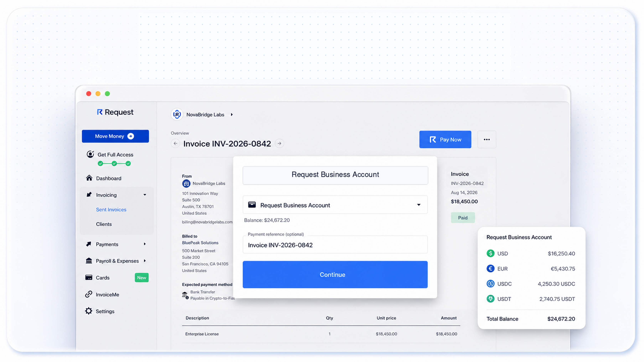Click the 2,740.75 USDT balance
Image resolution: width=644 pixels, height=362 pixels.
pos(557,299)
